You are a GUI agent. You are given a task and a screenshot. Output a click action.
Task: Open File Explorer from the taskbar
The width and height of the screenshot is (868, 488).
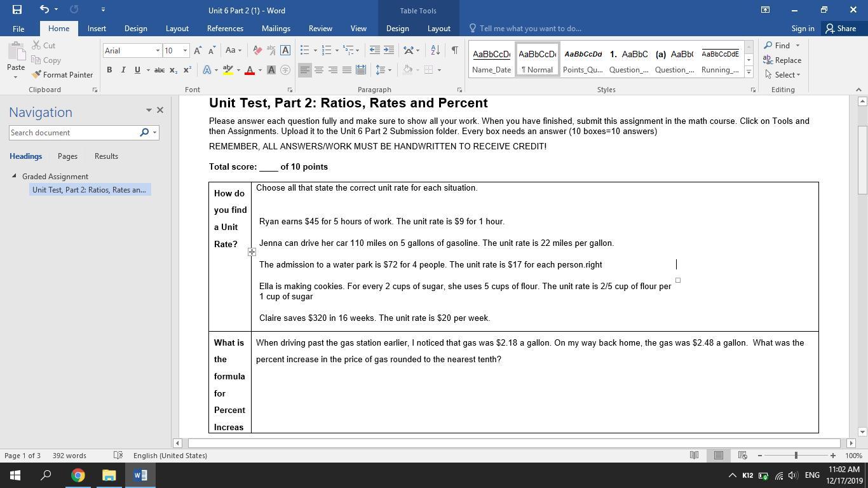(x=109, y=475)
